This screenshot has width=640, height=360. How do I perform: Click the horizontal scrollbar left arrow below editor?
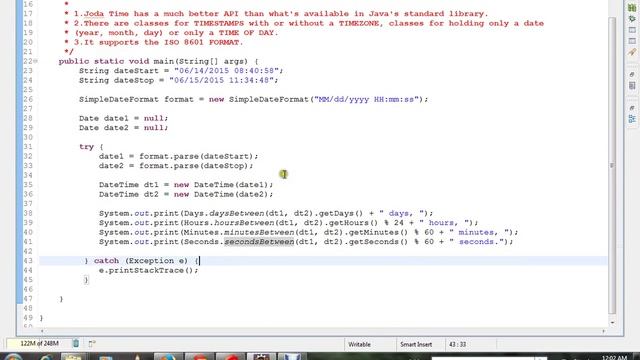point(42,331)
